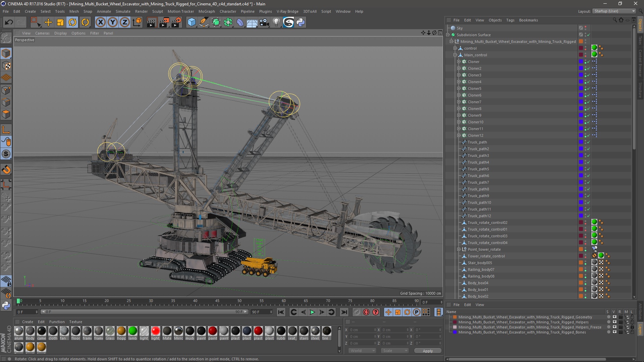Open the V-Ray Bridge menu

(287, 11)
